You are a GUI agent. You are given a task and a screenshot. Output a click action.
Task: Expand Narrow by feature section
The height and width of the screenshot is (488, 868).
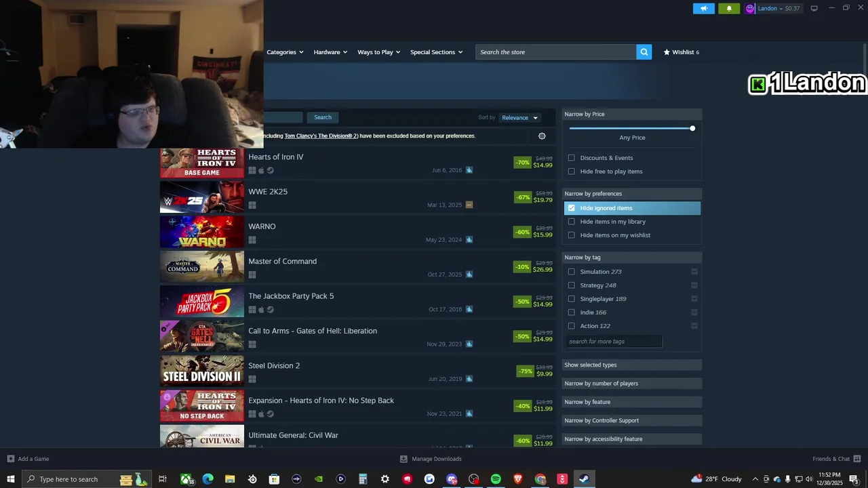[631, 402]
